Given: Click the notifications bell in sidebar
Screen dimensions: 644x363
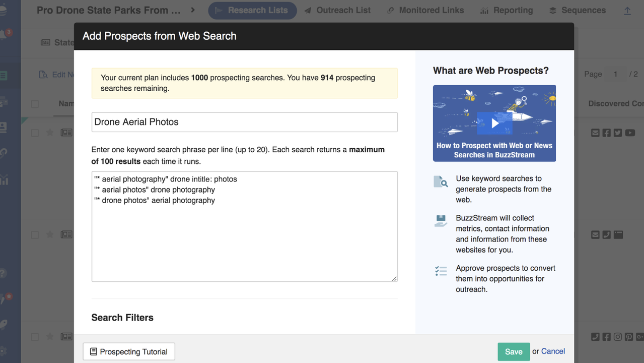Looking at the screenshot, I should [4, 35].
